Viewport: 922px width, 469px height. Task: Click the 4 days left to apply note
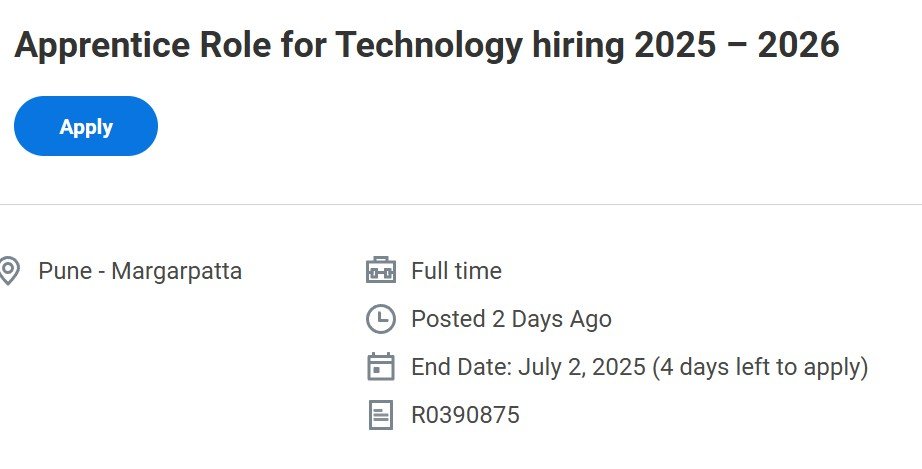[x=760, y=367]
